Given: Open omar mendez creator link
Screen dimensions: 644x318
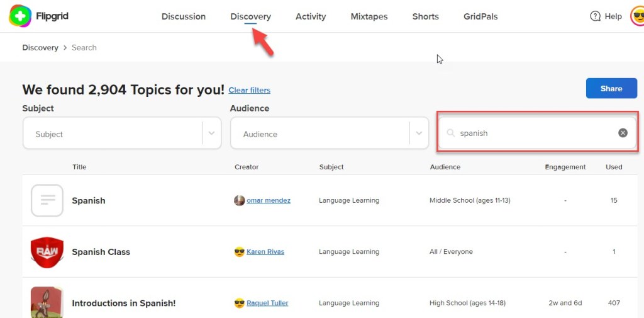Looking at the screenshot, I should [x=269, y=200].
